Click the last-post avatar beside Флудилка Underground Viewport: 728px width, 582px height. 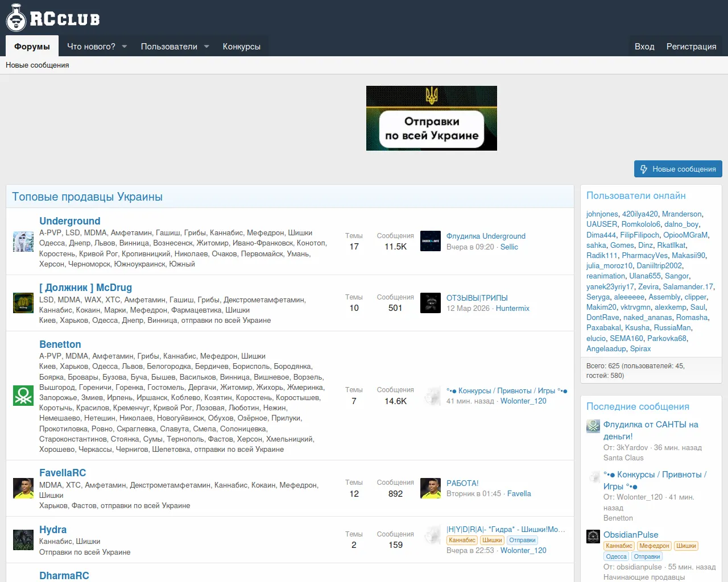(431, 241)
